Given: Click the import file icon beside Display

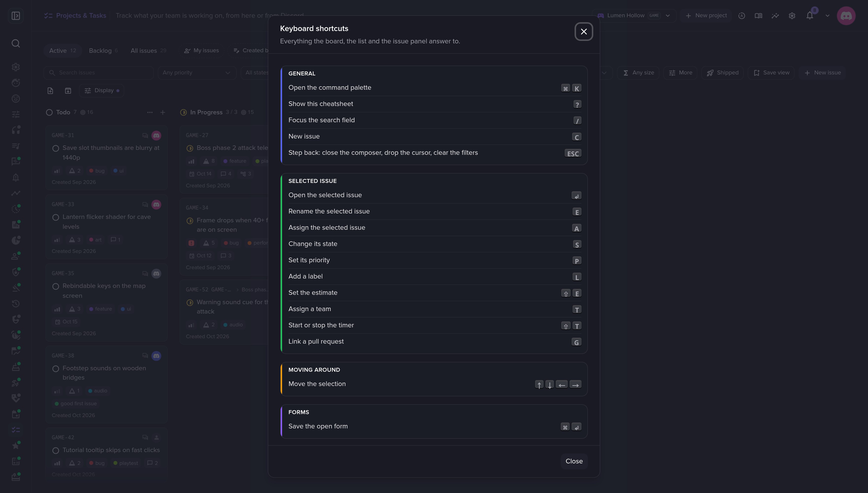Looking at the screenshot, I should 50,90.
